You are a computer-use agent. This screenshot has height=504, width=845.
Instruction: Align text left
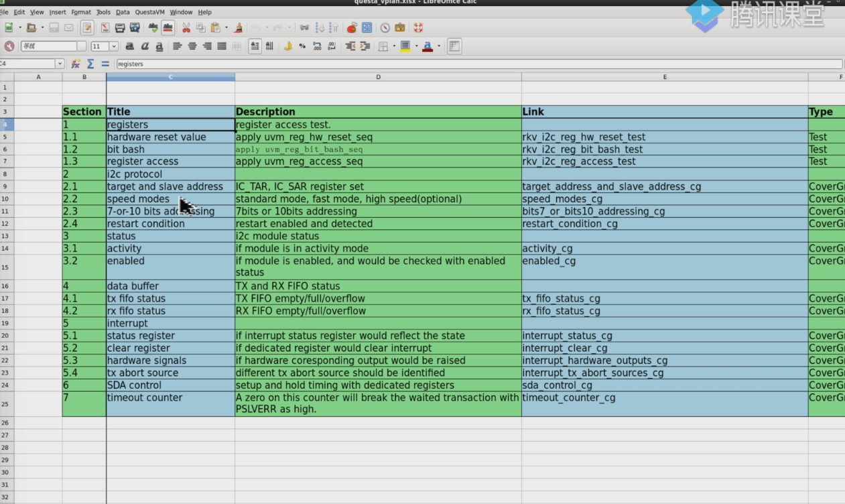(x=178, y=46)
